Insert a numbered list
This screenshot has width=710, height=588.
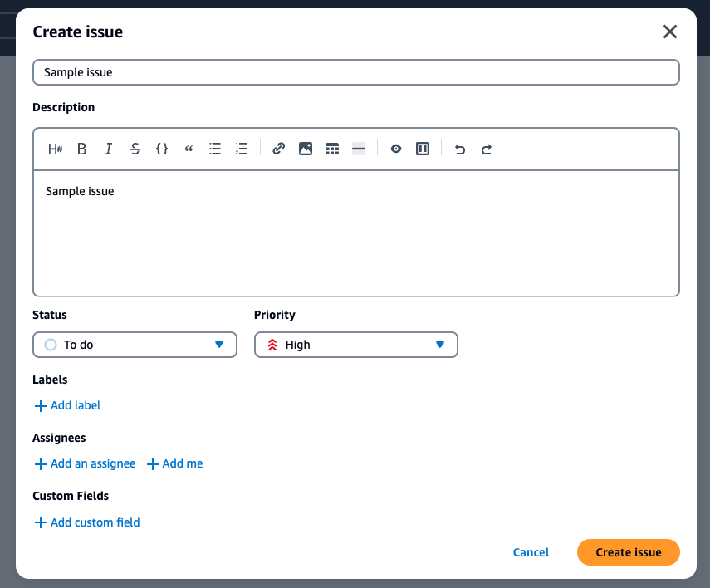tap(242, 149)
